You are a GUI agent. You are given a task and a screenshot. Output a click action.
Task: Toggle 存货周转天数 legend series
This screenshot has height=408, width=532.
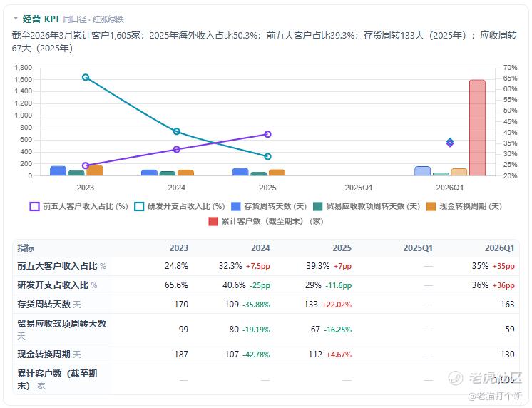click(269, 206)
